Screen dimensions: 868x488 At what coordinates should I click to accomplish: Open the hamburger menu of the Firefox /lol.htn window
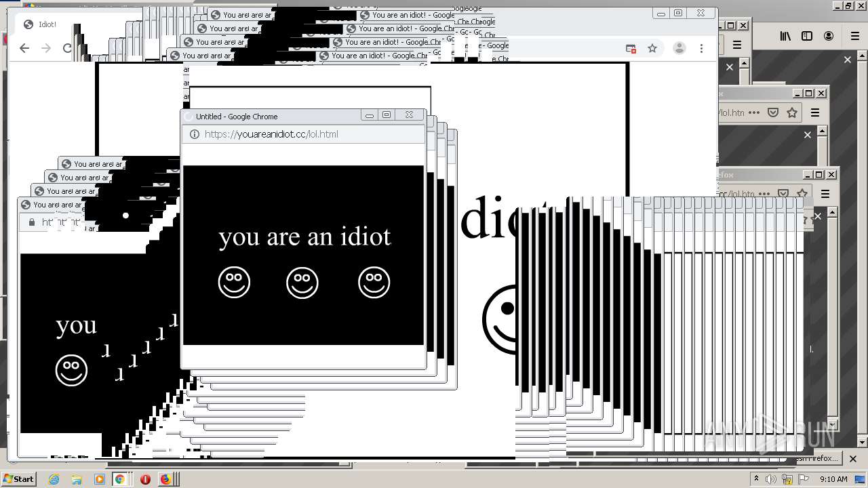point(815,113)
